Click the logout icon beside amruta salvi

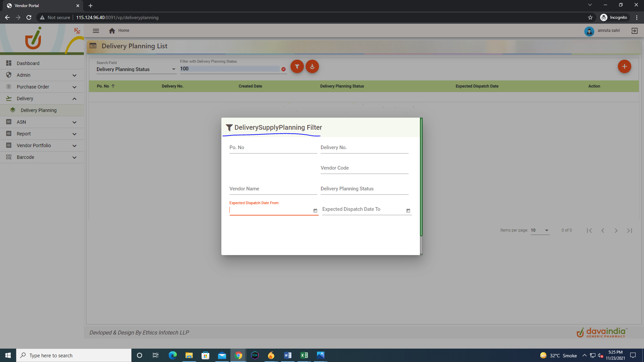click(x=634, y=31)
